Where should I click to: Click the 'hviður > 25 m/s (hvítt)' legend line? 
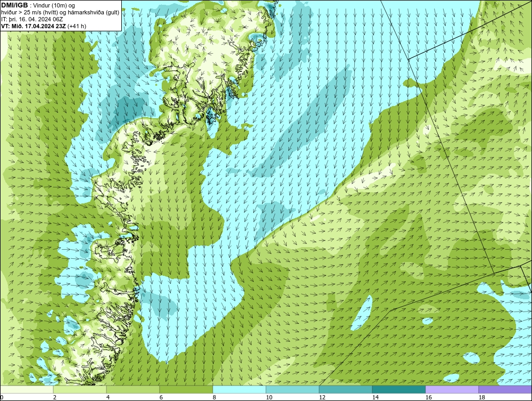60,13
